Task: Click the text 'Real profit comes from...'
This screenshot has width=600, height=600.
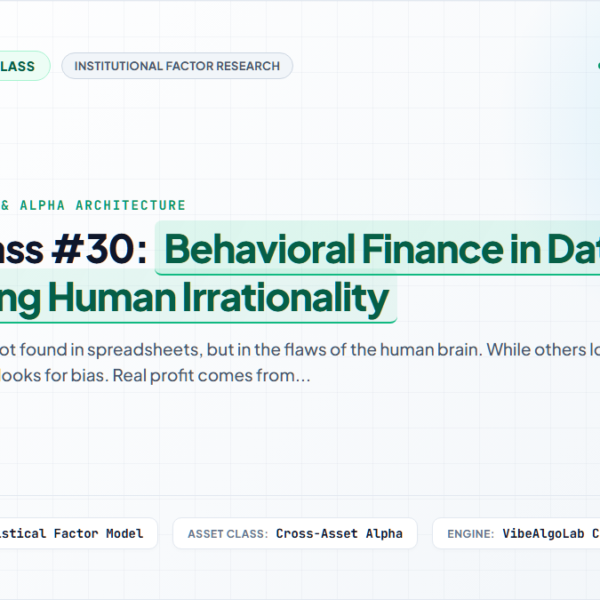Action: 211,376
